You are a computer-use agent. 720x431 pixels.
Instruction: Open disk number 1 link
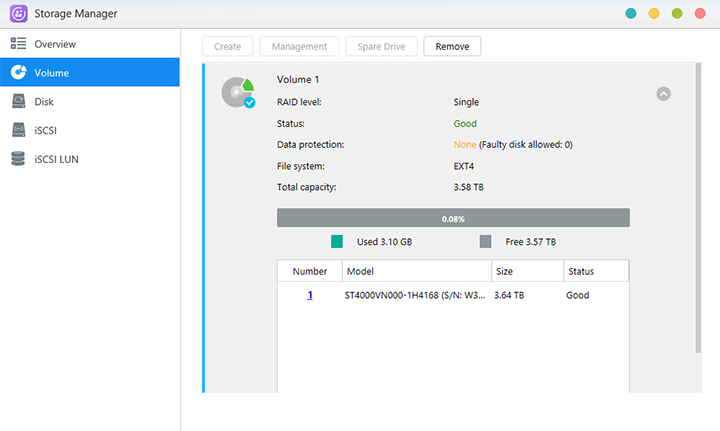point(310,296)
